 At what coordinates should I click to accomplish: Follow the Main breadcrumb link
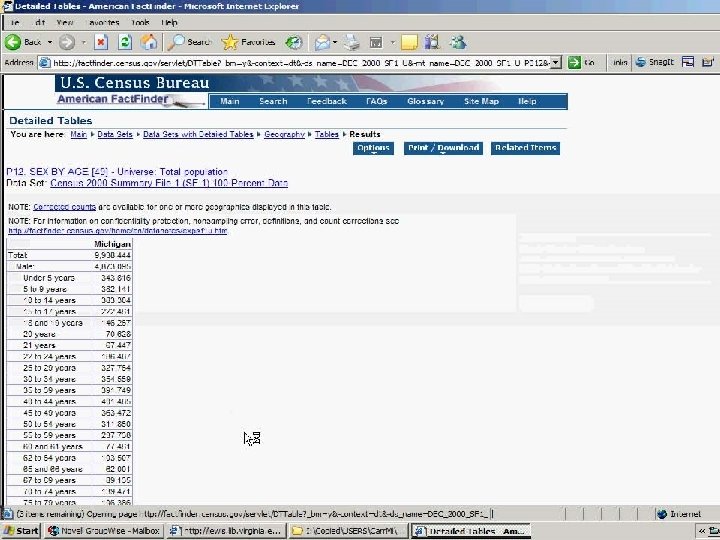click(x=79, y=135)
